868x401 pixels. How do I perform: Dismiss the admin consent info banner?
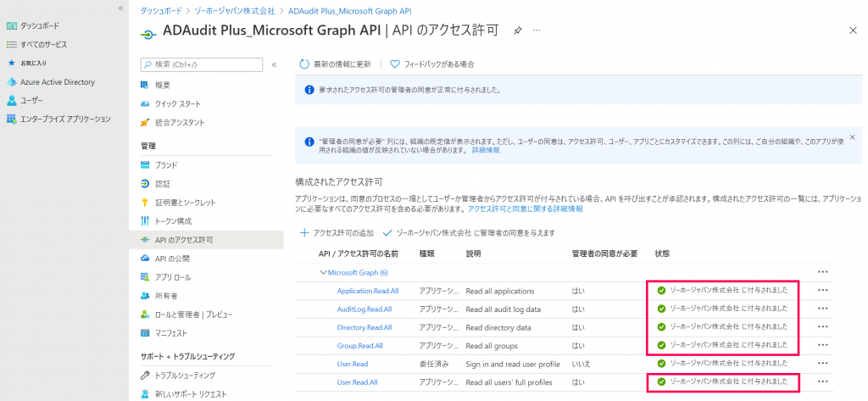pyautogui.click(x=852, y=136)
